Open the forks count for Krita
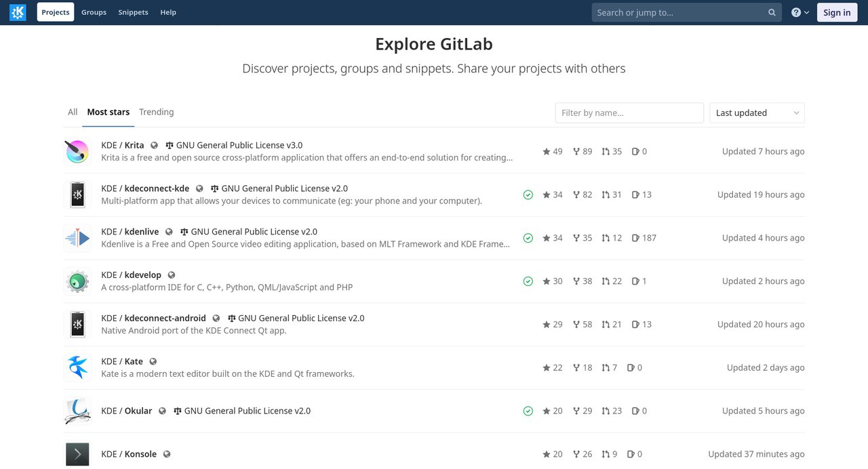 click(x=583, y=151)
